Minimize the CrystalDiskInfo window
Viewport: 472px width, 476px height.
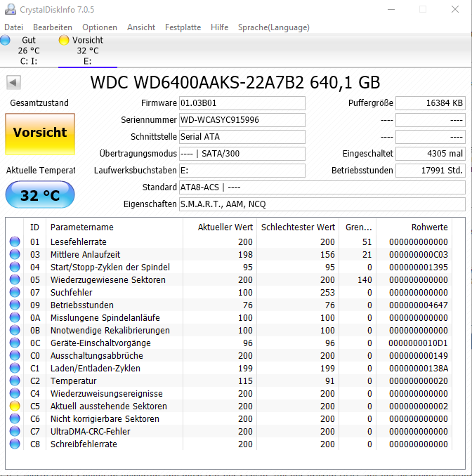(x=391, y=9)
